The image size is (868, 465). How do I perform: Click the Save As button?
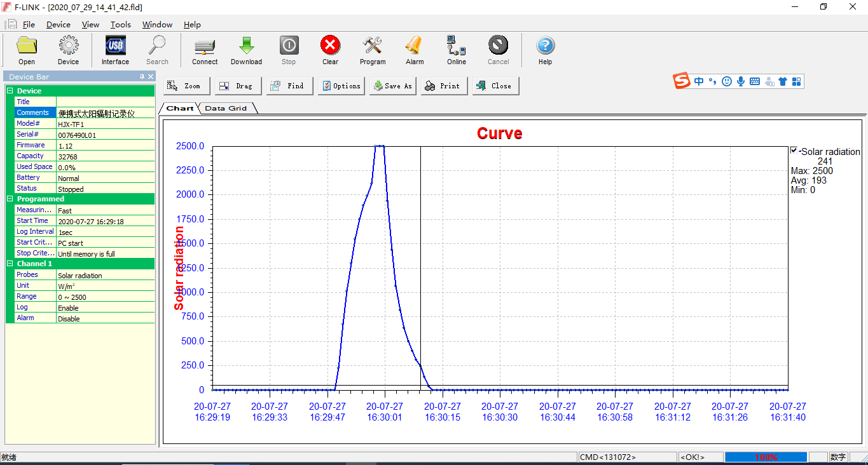coord(393,86)
